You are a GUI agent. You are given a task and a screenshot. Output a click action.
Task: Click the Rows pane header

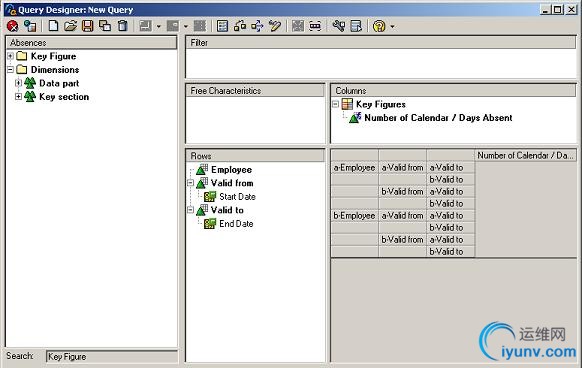(x=255, y=156)
